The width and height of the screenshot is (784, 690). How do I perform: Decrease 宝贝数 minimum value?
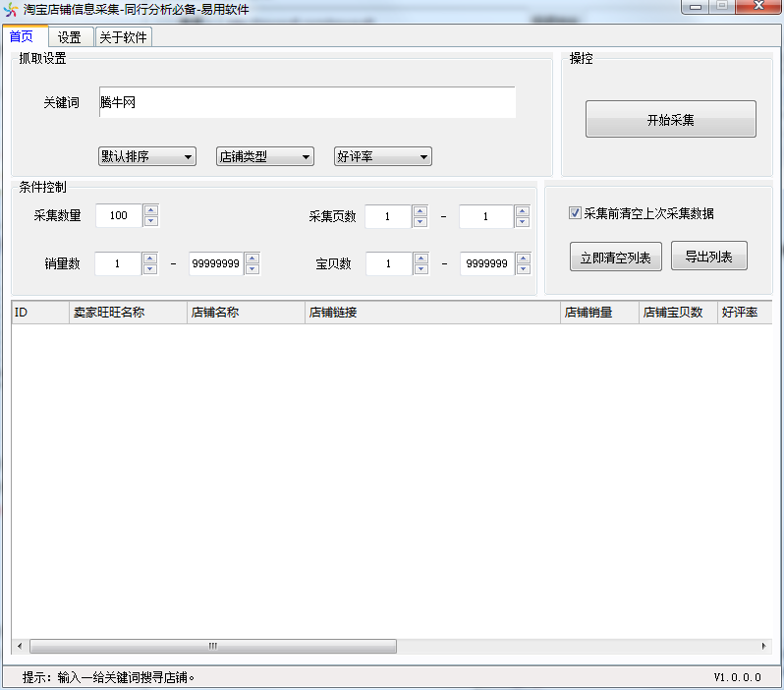click(x=421, y=269)
